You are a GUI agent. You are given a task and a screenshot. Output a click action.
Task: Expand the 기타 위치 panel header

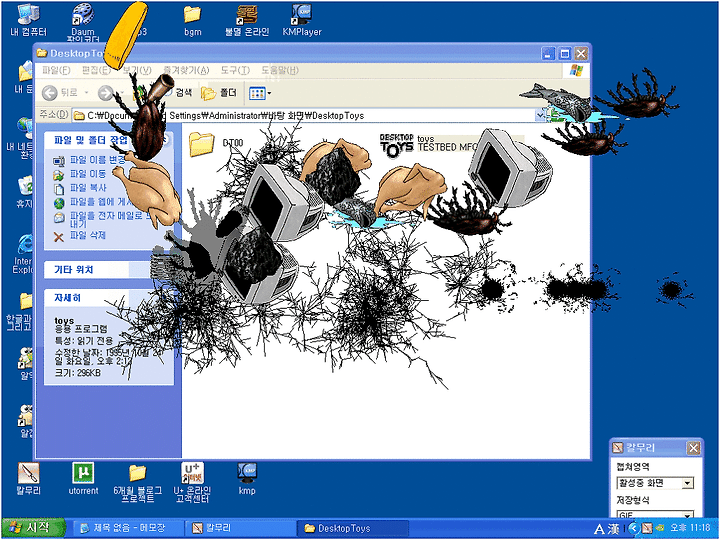tap(108, 270)
